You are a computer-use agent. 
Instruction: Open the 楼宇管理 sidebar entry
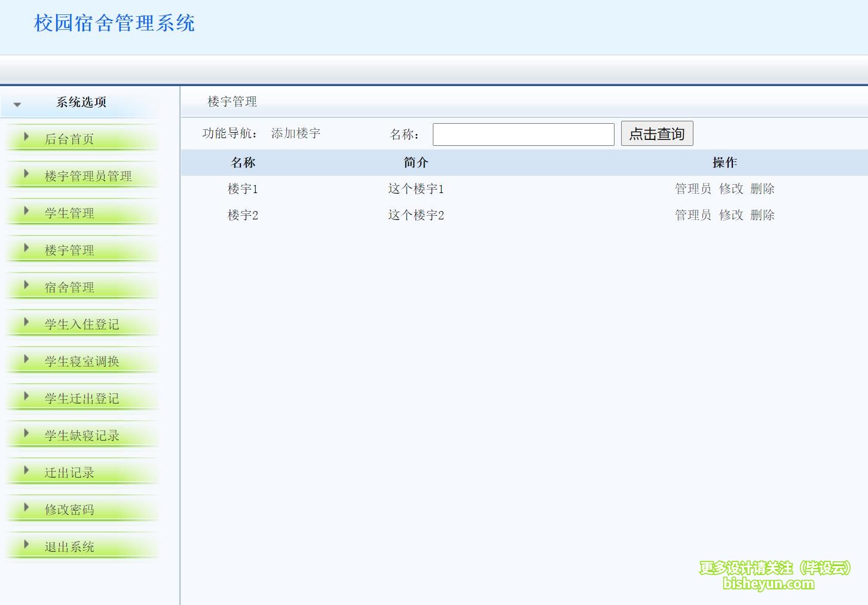click(68, 250)
